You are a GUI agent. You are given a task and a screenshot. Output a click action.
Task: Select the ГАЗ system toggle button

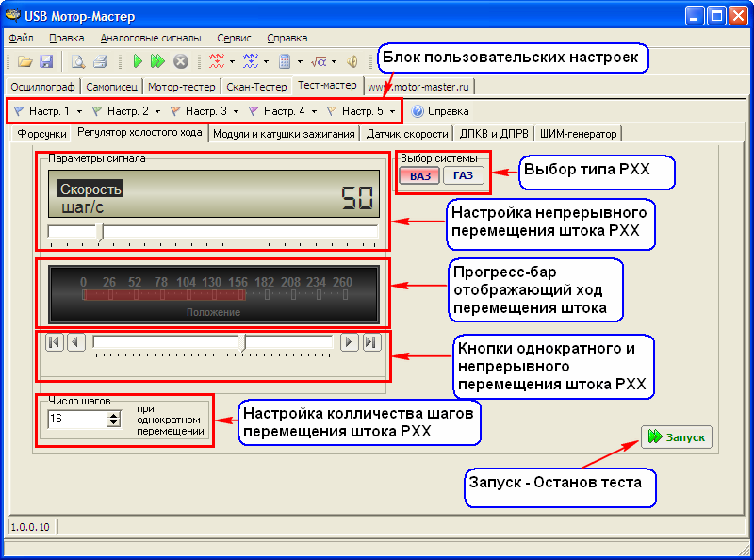pos(463,175)
